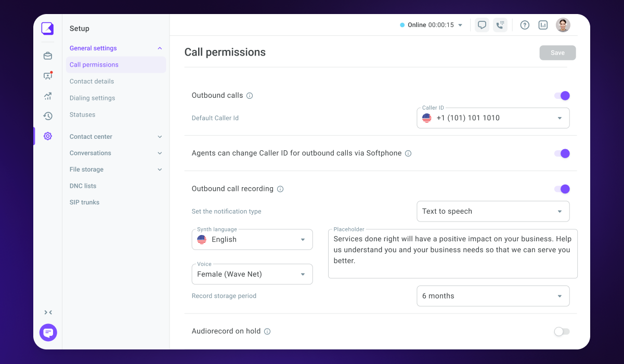
Task: Open the softphone dialer icon
Action: coord(500,25)
